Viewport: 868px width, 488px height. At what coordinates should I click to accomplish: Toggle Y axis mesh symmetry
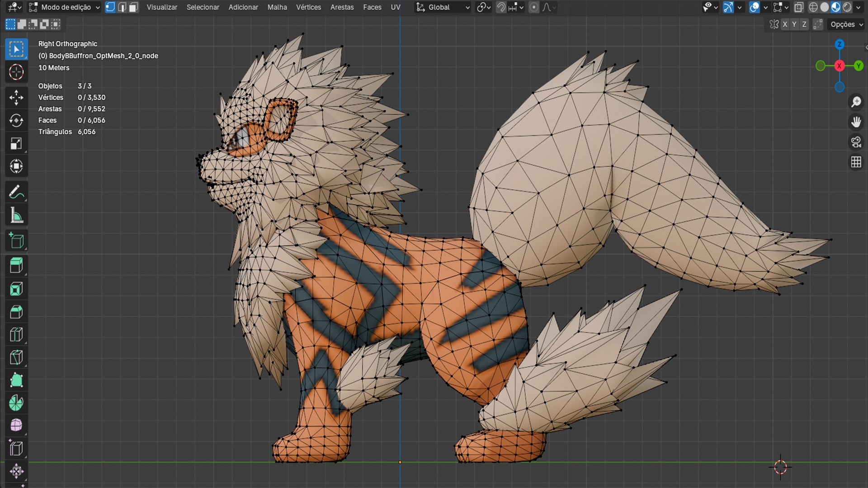(x=794, y=24)
